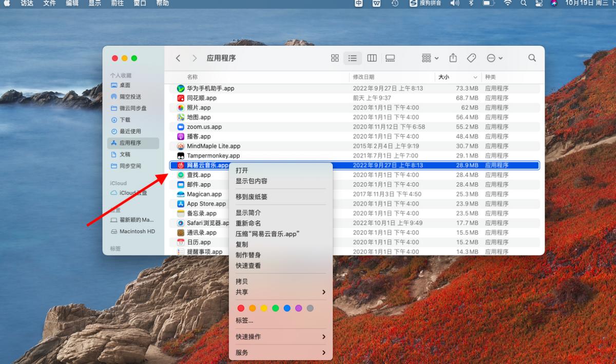Switch to gallery view
This screenshot has height=364, width=616.
click(x=390, y=58)
